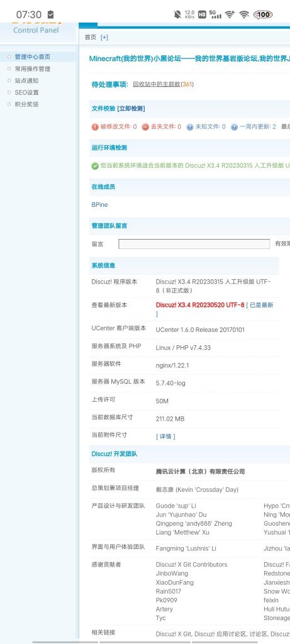290x644 pixels.
Task: Click the green environment check icon
Action: point(95,166)
